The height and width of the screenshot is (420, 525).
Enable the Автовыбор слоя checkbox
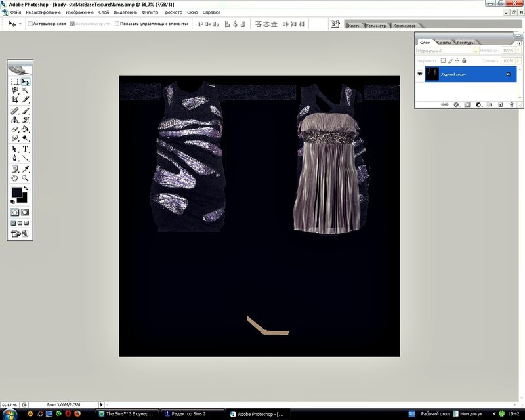pyautogui.click(x=30, y=24)
